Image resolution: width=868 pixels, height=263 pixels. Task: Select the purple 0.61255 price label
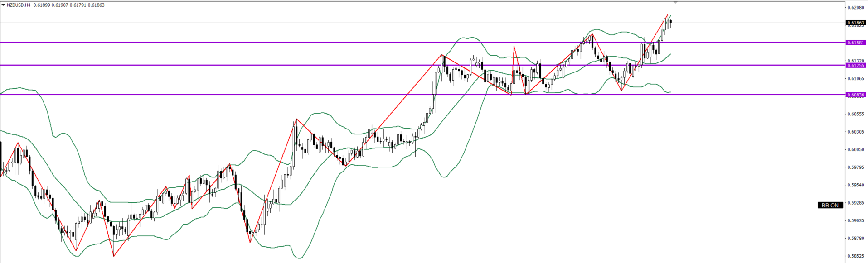856,65
